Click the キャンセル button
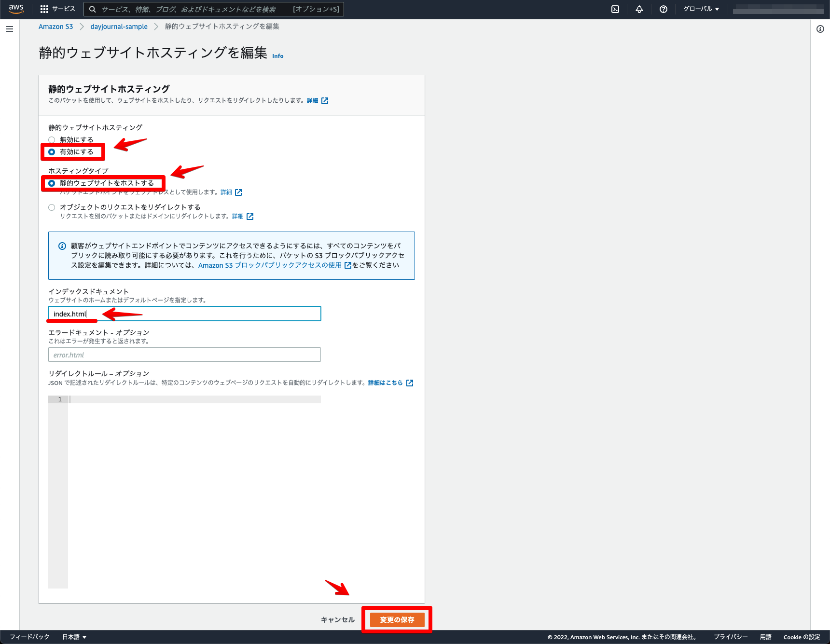This screenshot has height=644, width=830. tap(338, 620)
